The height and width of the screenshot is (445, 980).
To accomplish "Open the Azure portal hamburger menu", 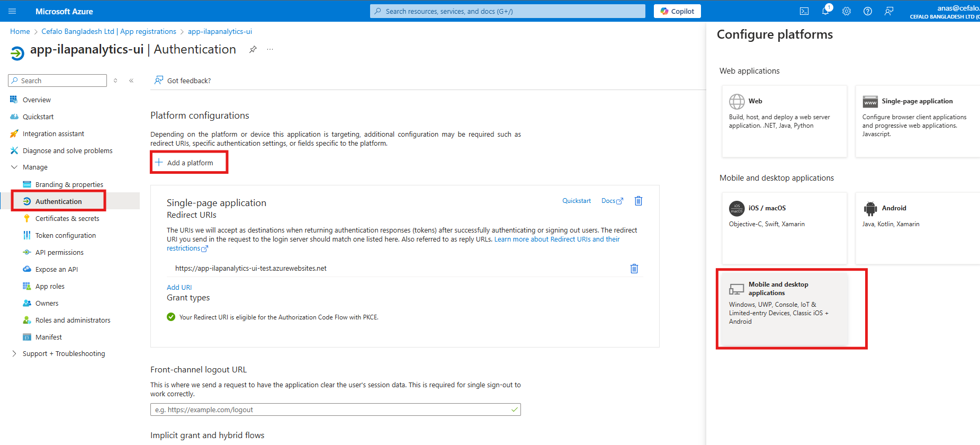I will click(12, 11).
